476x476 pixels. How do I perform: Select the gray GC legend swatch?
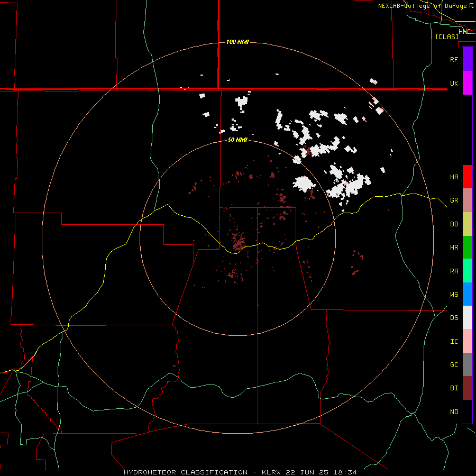pyautogui.click(x=467, y=364)
